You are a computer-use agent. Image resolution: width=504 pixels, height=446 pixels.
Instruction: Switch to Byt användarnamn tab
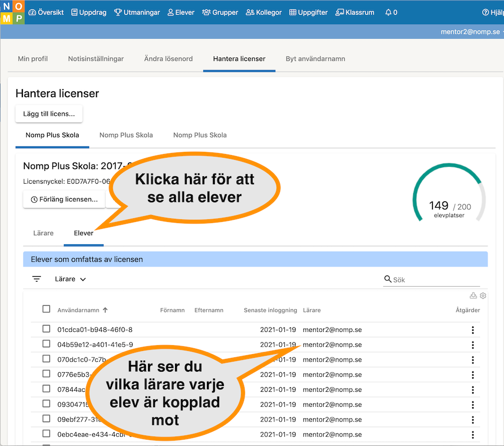[315, 59]
